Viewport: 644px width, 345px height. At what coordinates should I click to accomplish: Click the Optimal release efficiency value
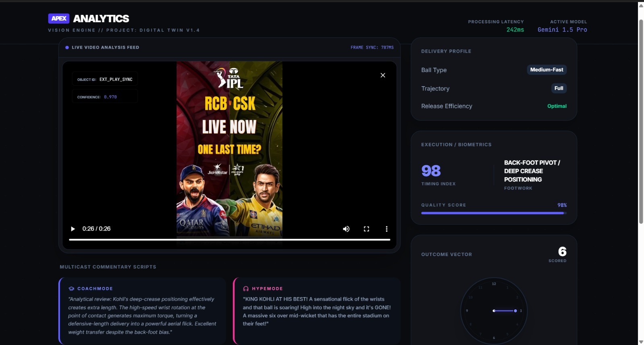[557, 106]
